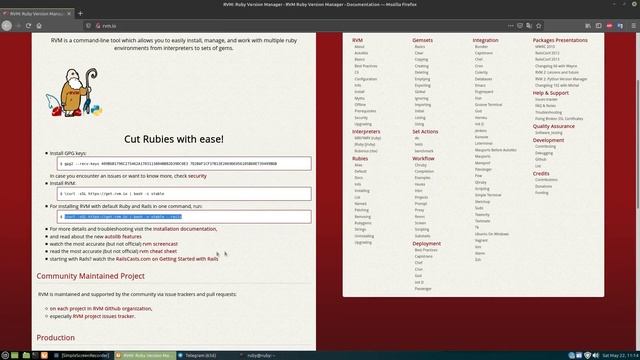Open the Fixing Broken SSL Certificates link
This screenshot has width=640, height=360.
[559, 119]
